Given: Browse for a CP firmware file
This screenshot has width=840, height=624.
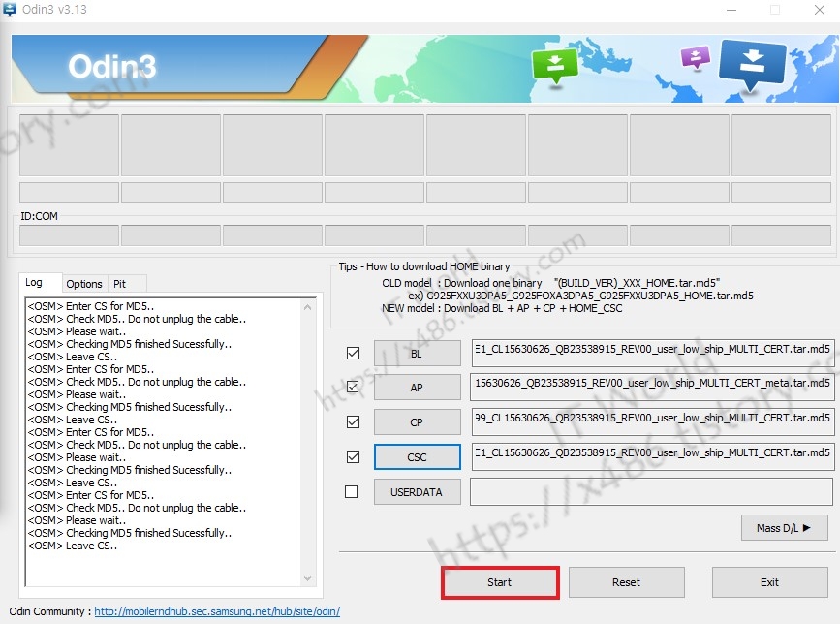Looking at the screenshot, I should (x=417, y=422).
